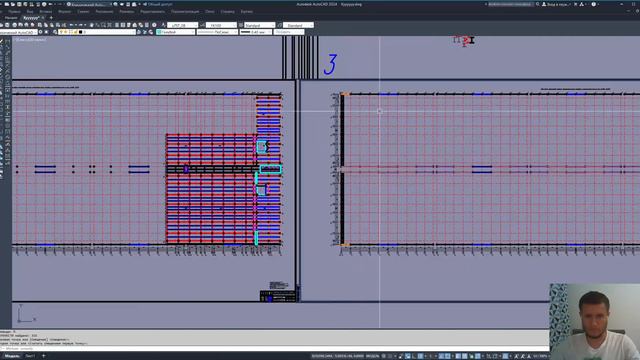Click in the title bar search field
Image resolution: width=640 pixels, height=360 pixels.
[511, 4]
